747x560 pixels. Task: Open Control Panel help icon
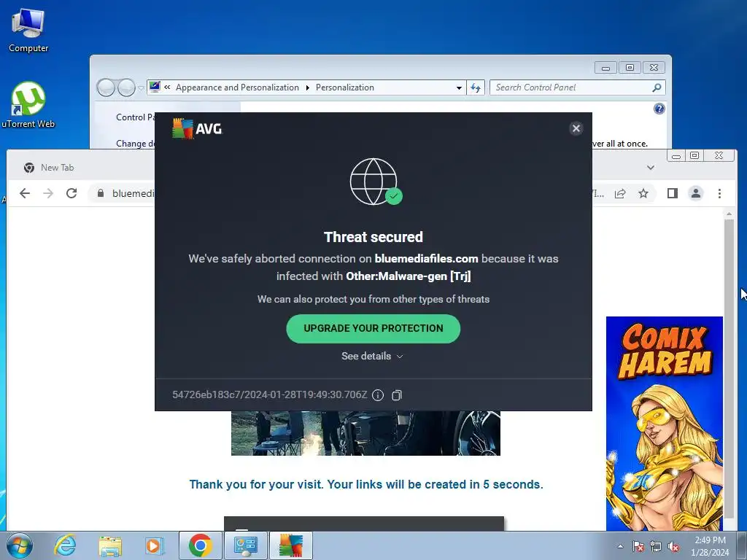pyautogui.click(x=659, y=109)
